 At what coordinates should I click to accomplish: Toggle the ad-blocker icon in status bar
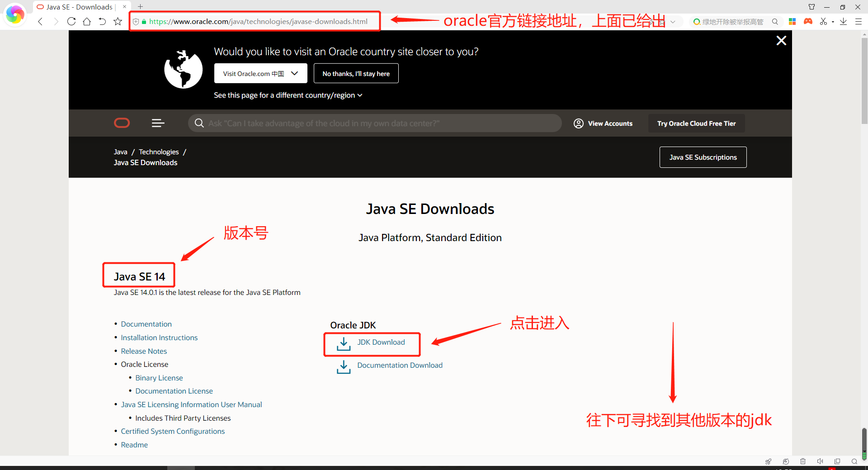786,461
